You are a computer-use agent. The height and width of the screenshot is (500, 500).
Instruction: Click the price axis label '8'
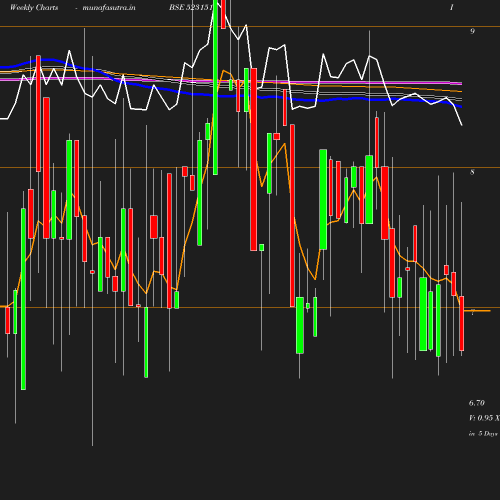pos(472,172)
